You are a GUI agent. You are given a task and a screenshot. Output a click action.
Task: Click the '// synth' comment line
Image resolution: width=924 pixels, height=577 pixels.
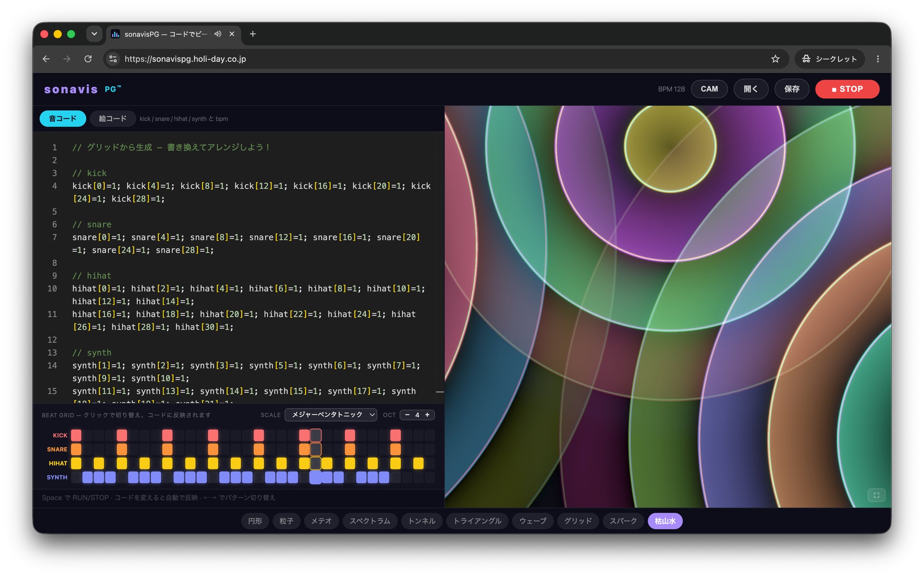pyautogui.click(x=92, y=353)
